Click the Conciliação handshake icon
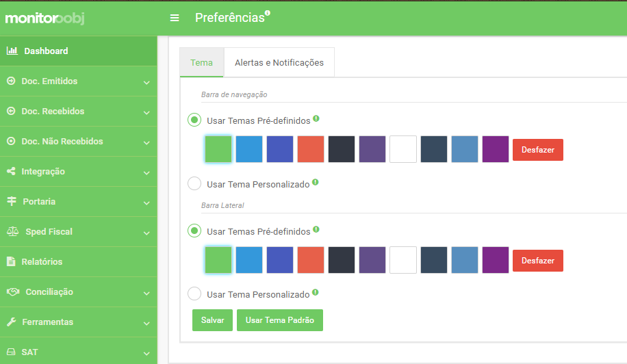This screenshot has width=627, height=364. point(13,291)
